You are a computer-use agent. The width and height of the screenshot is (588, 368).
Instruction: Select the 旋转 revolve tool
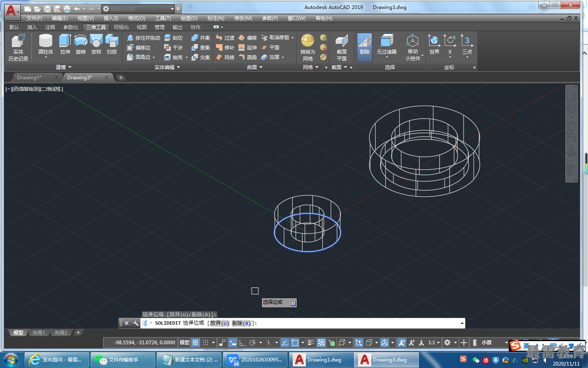[81, 45]
